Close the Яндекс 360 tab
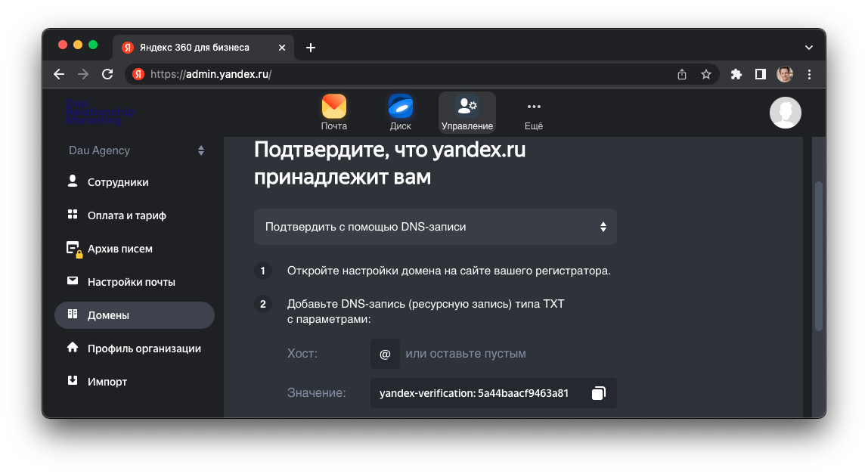868x474 pixels. tap(282, 48)
